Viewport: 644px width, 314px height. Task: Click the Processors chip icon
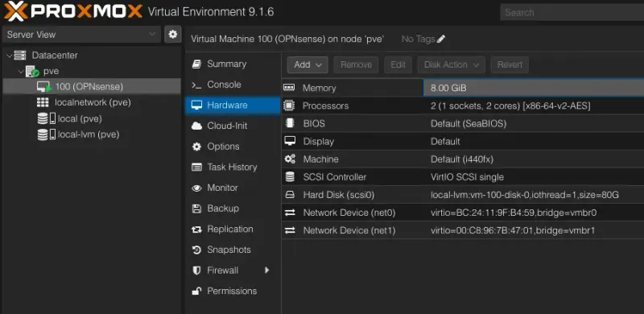289,105
